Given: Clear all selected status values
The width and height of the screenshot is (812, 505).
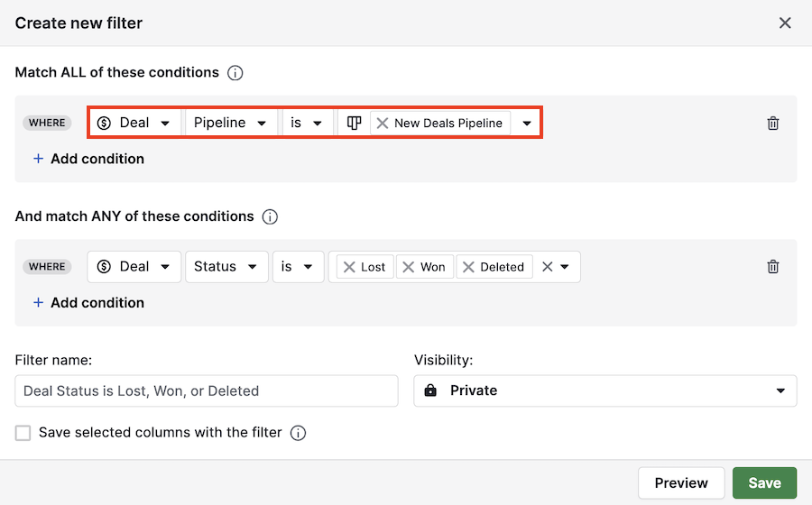Looking at the screenshot, I should click(547, 267).
